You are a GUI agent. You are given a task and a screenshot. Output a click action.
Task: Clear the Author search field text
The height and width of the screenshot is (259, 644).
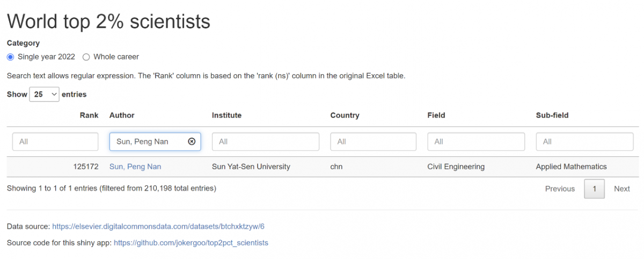coord(192,141)
